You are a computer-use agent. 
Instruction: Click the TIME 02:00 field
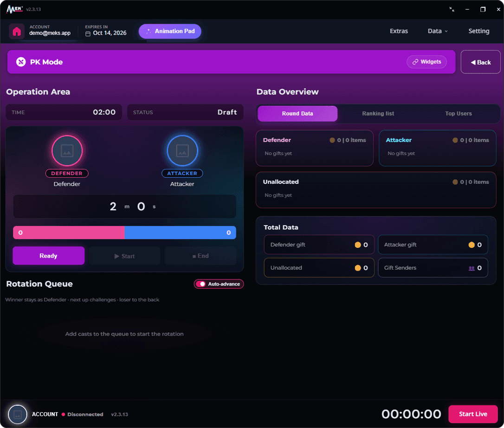(64, 112)
